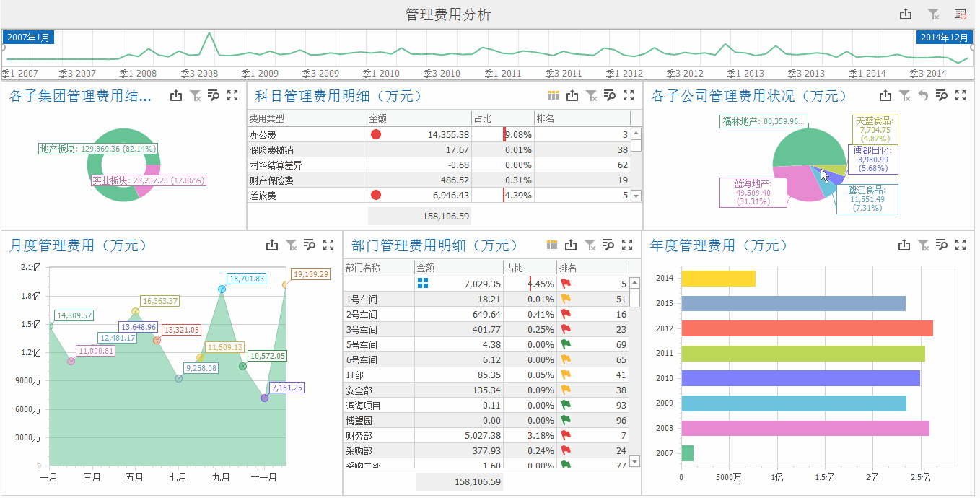Select the IT部 department row
Image resolution: width=980 pixels, height=498 pixels.
486,375
